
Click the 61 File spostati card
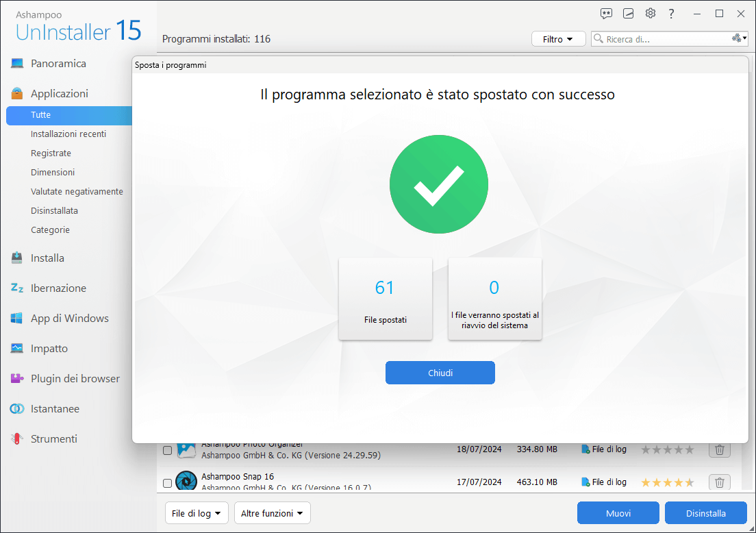coord(386,299)
